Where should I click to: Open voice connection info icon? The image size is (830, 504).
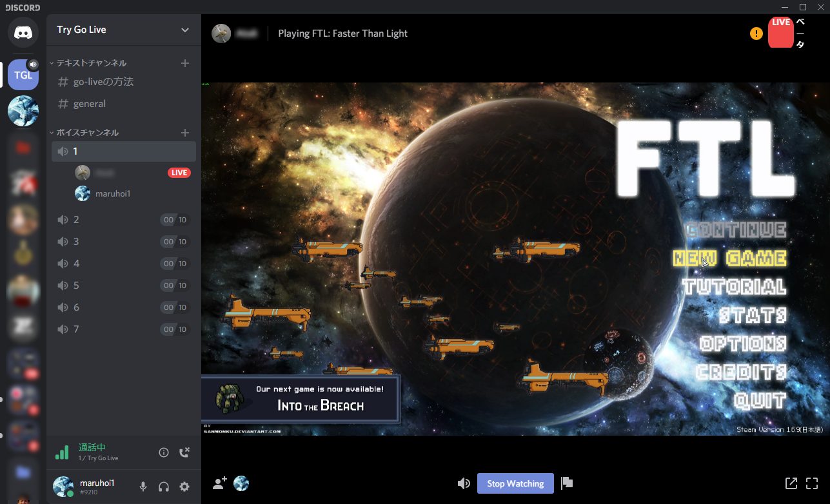[164, 452]
